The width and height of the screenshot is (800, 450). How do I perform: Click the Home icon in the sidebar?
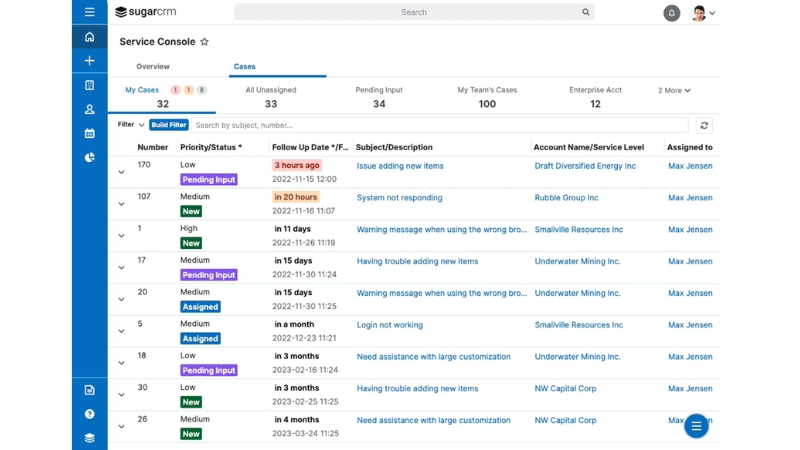(89, 37)
